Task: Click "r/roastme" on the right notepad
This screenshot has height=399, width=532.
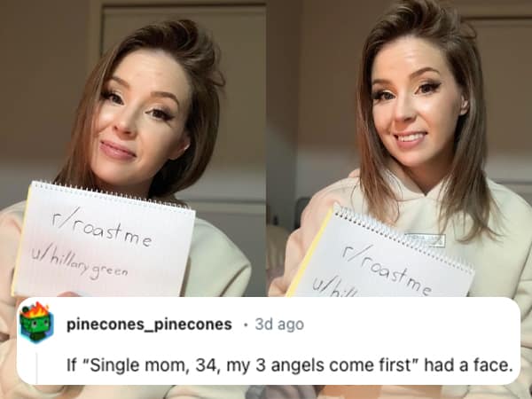Action: (x=387, y=271)
